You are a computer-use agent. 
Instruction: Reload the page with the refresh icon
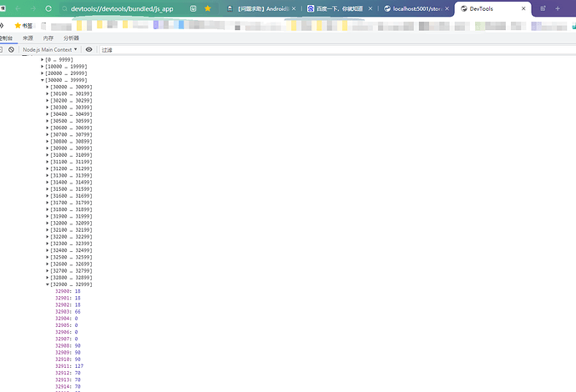click(x=48, y=8)
